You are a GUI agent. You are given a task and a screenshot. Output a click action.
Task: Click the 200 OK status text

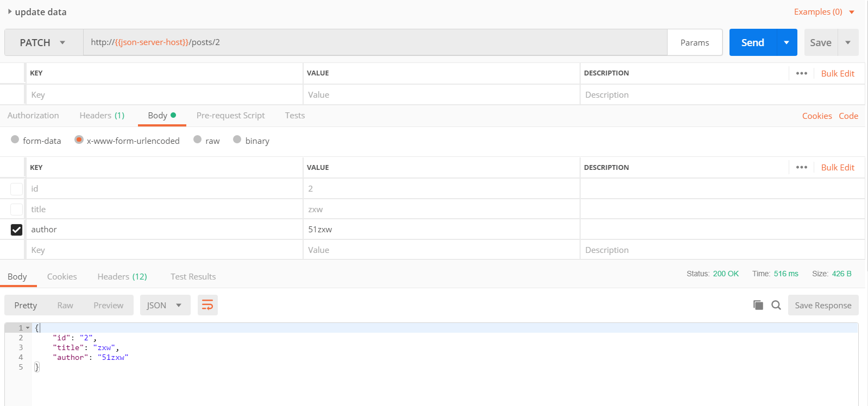tap(726, 274)
